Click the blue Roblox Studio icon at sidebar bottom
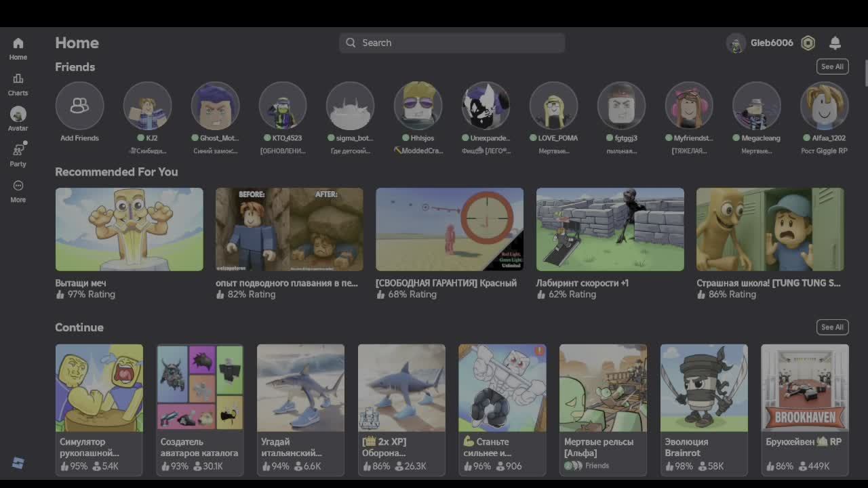Image resolution: width=868 pixels, height=488 pixels. pos(18,463)
